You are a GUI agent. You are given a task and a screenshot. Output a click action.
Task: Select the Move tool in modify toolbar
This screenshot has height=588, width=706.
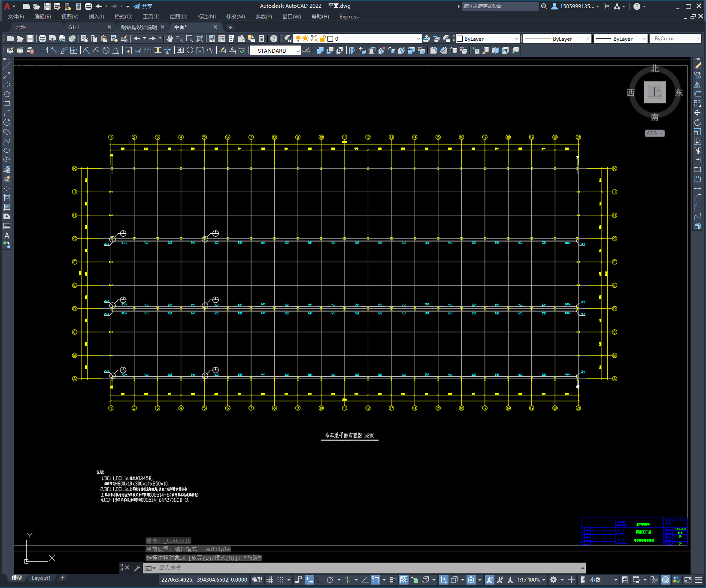(697, 113)
